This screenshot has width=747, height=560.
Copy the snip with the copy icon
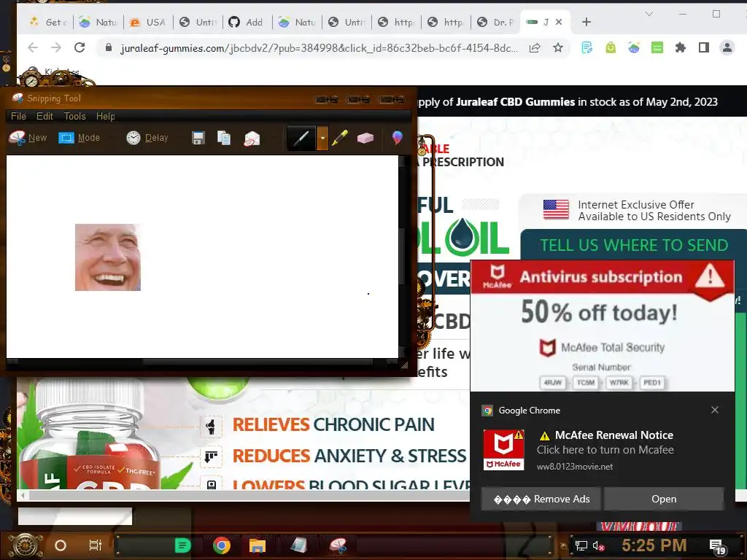click(x=224, y=138)
